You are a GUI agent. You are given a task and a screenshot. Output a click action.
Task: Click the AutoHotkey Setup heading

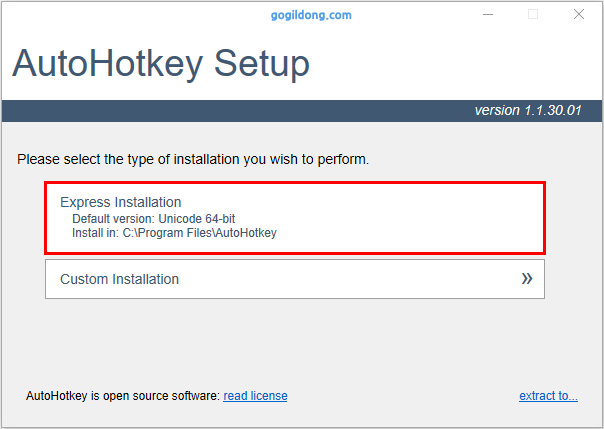point(161,64)
